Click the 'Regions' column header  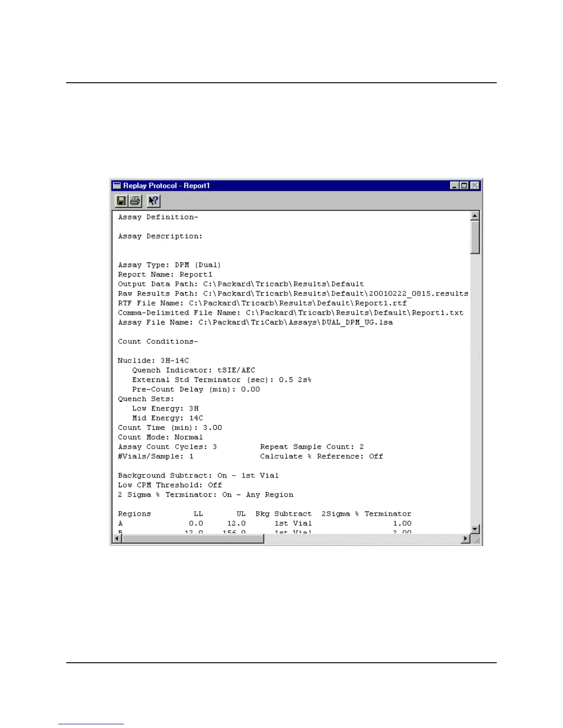134,514
